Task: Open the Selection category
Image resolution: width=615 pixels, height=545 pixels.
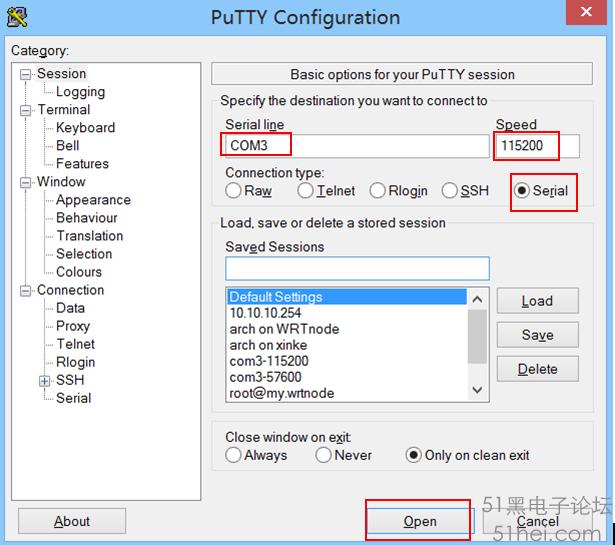Action: pyautogui.click(x=84, y=254)
